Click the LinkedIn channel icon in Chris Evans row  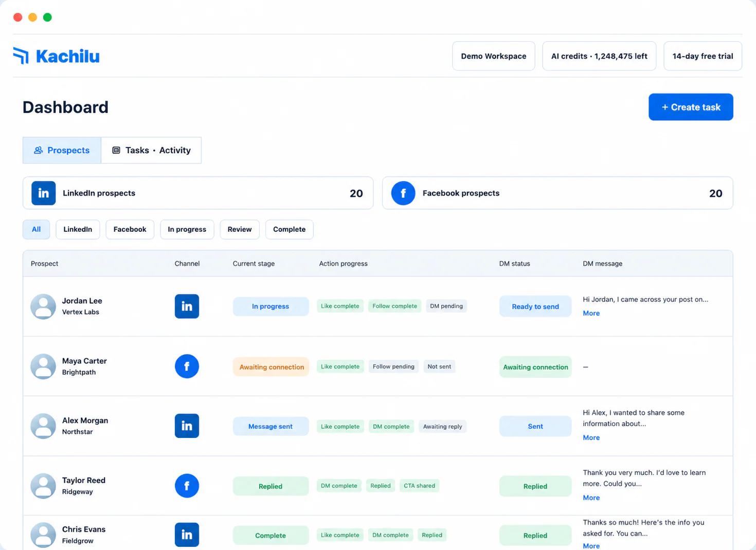[187, 535]
